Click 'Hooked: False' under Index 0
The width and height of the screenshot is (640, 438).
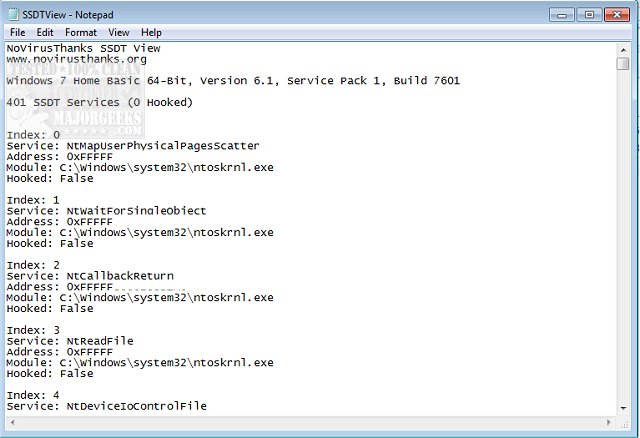click(x=50, y=178)
